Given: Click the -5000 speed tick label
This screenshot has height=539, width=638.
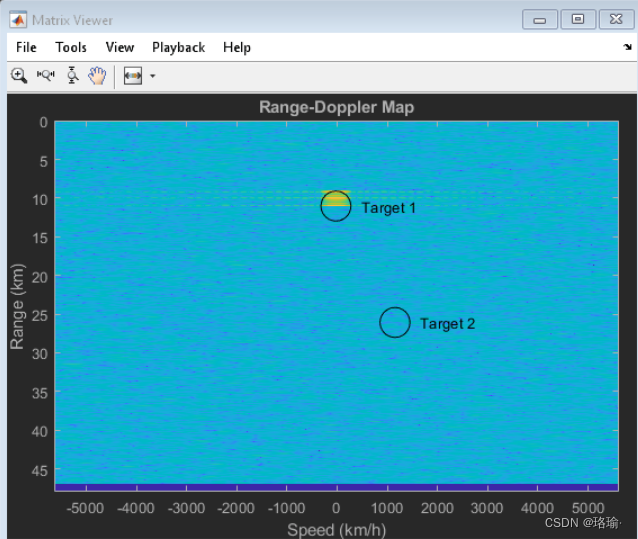Looking at the screenshot, I should coord(85,508).
